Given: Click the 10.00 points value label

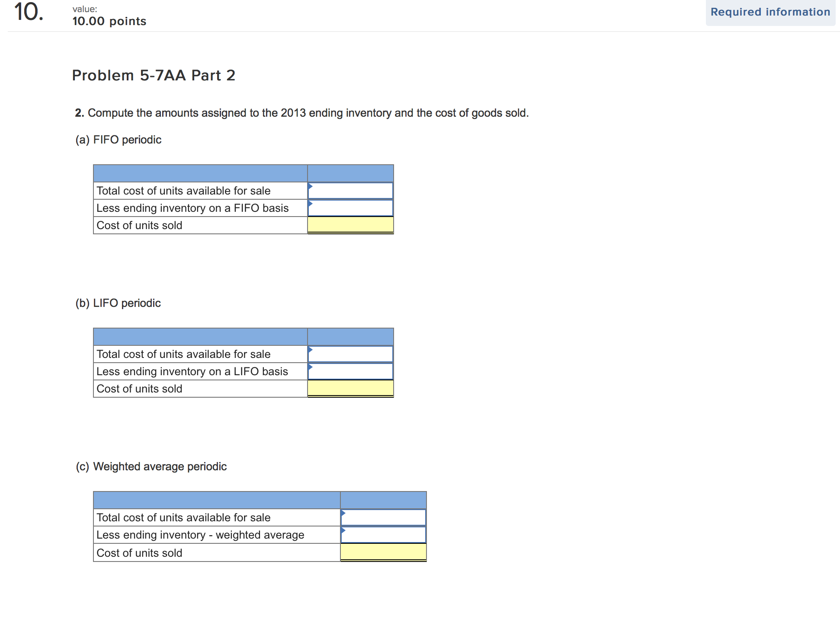Looking at the screenshot, I should click(x=109, y=21).
